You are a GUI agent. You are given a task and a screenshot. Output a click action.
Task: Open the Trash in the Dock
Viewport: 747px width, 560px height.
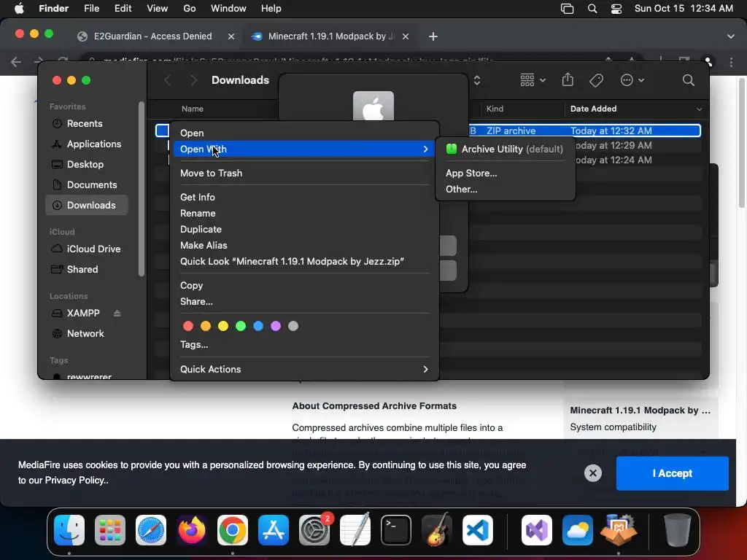coord(678,530)
